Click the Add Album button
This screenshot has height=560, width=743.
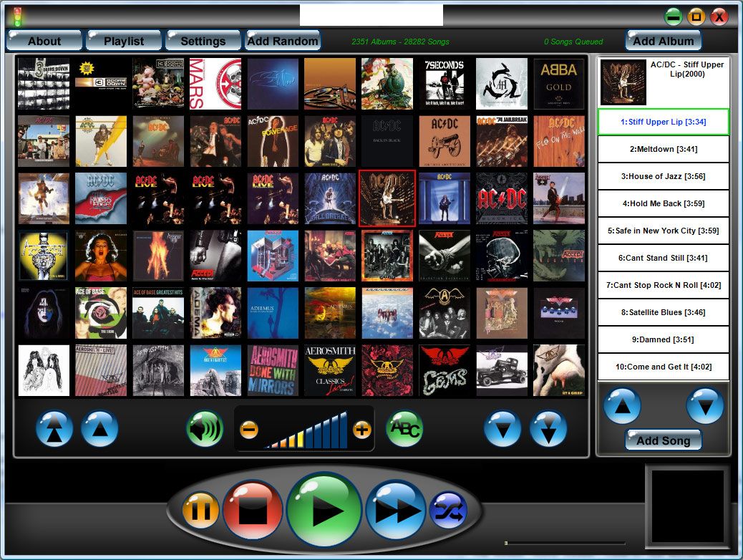pyautogui.click(x=662, y=40)
